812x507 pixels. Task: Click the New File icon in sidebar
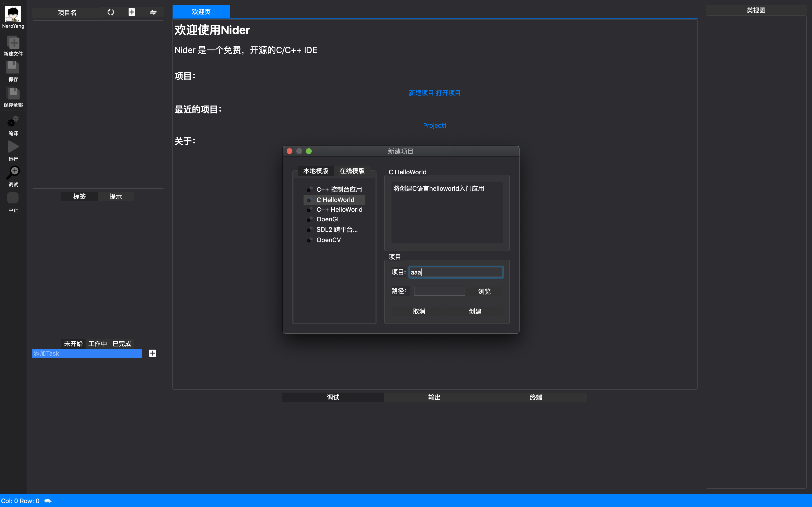[14, 43]
